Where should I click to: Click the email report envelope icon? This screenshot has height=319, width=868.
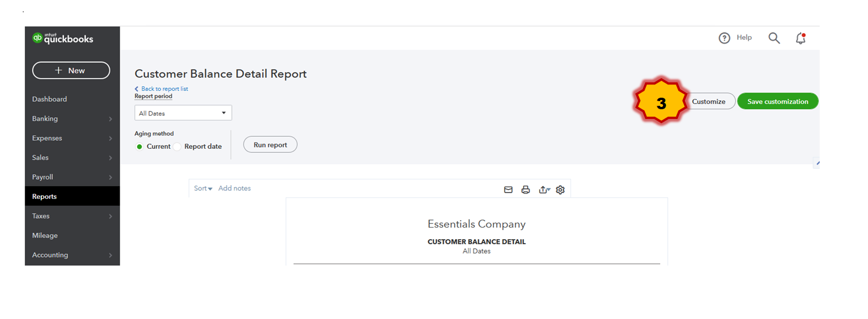(x=508, y=190)
